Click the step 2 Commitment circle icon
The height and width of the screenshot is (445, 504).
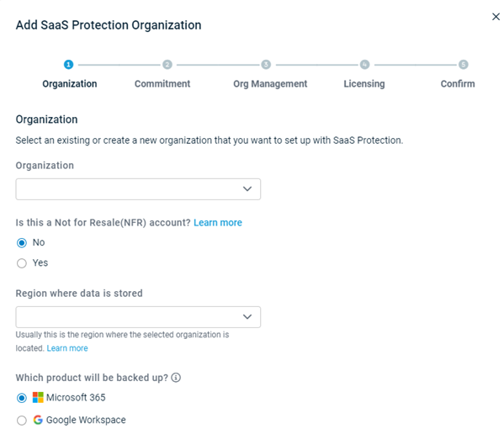pos(167,65)
